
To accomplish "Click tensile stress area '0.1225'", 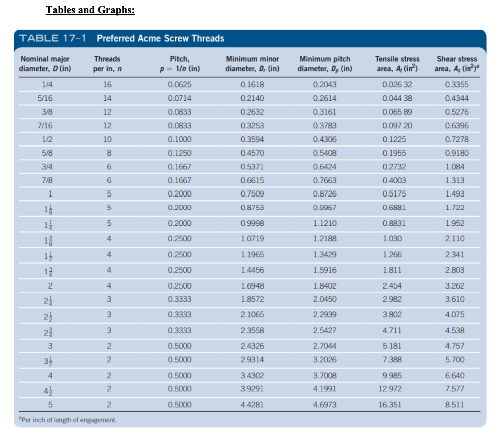I will coord(394,139).
